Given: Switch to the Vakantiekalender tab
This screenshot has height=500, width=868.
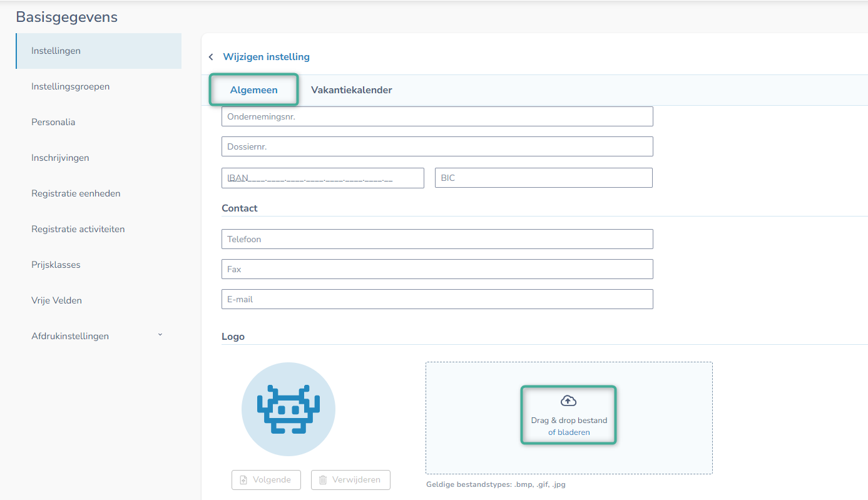Looking at the screenshot, I should (x=351, y=90).
